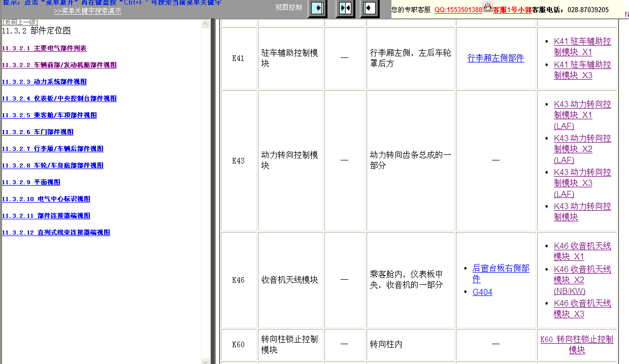Viewport: 629px width, 364px height.
Task: Click the 转向柱锁止控制模块 name cell
Action: click(290, 344)
